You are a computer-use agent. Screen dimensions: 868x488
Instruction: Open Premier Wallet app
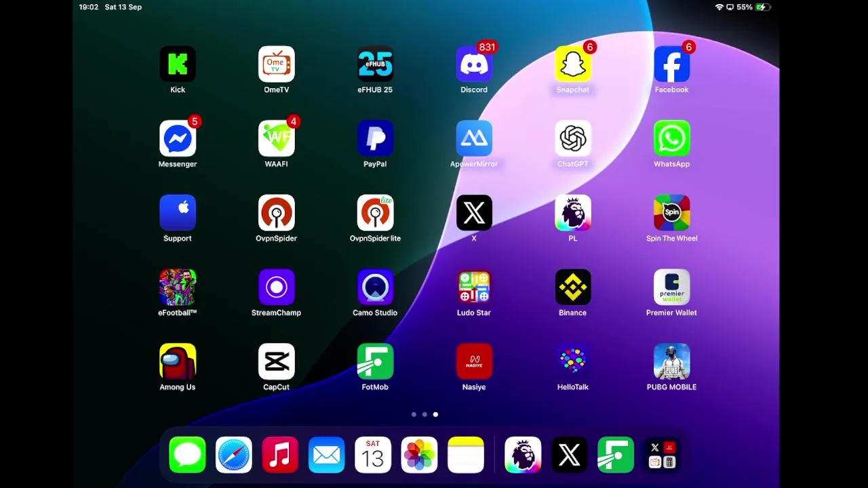672,287
